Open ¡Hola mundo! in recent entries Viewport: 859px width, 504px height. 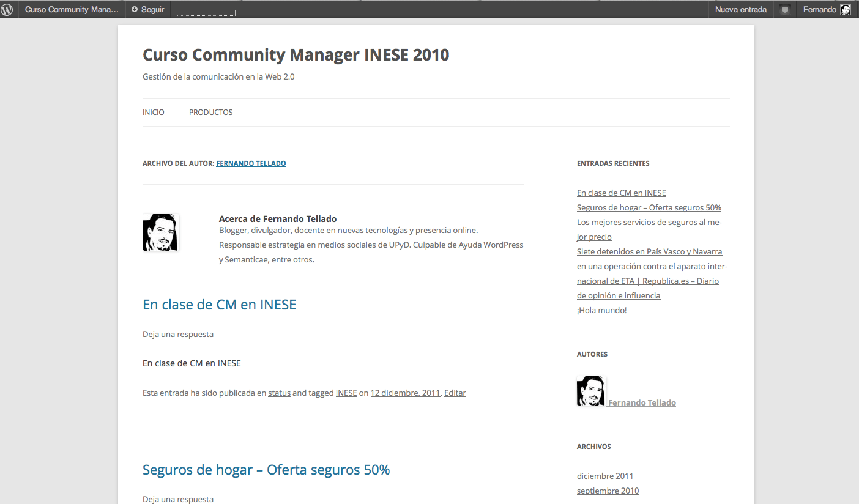[601, 310]
